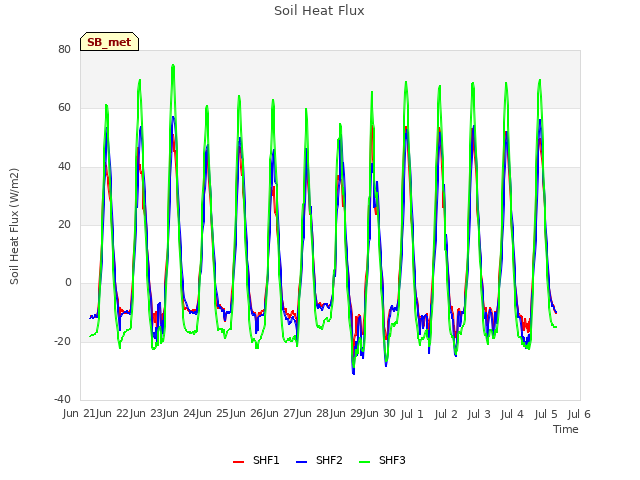
Task: Click the green SHF3 legend swatch
Action: click(x=364, y=462)
